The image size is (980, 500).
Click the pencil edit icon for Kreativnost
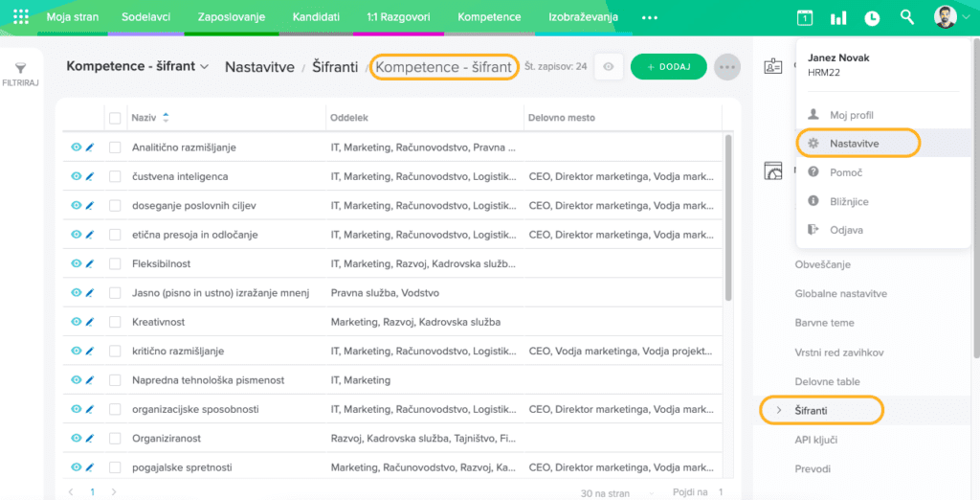click(90, 322)
